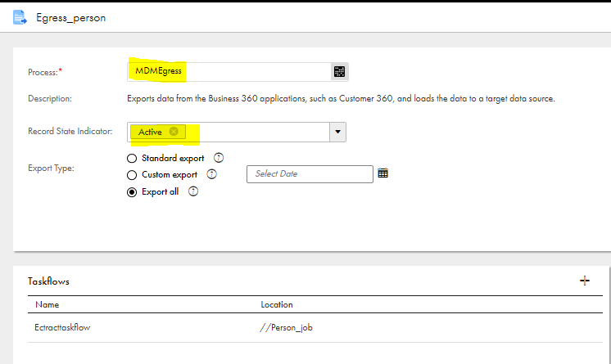611x364 pixels.
Task: Click the Select Date input field
Action: 310,174
